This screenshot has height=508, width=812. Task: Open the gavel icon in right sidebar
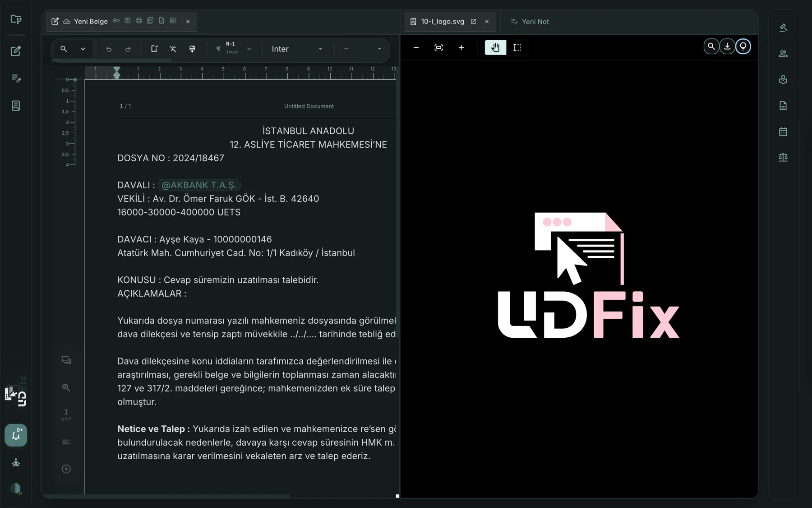[783, 28]
